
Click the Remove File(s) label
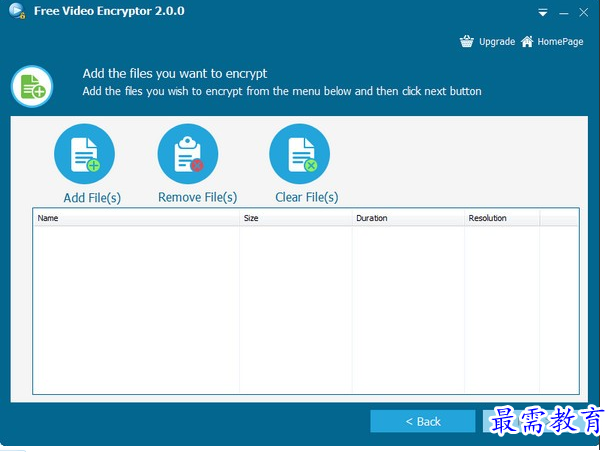tap(197, 197)
